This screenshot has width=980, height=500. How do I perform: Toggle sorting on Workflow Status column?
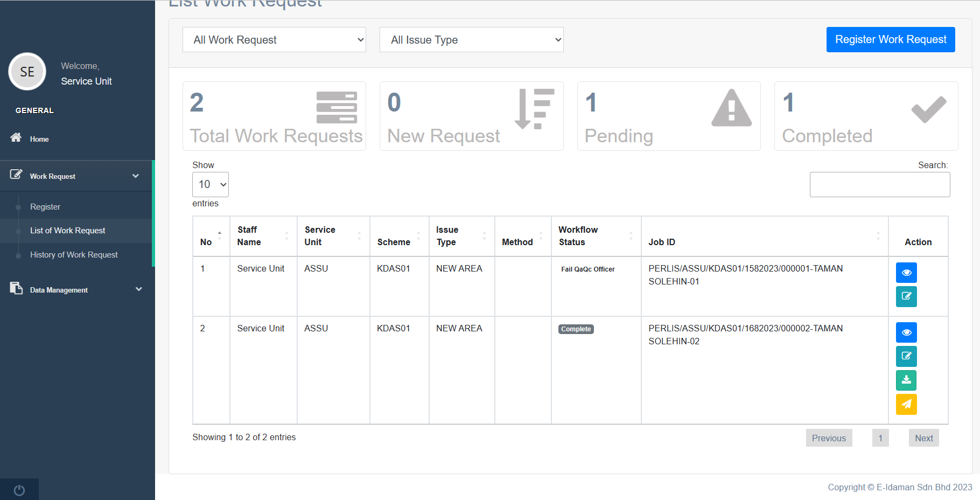(x=596, y=237)
